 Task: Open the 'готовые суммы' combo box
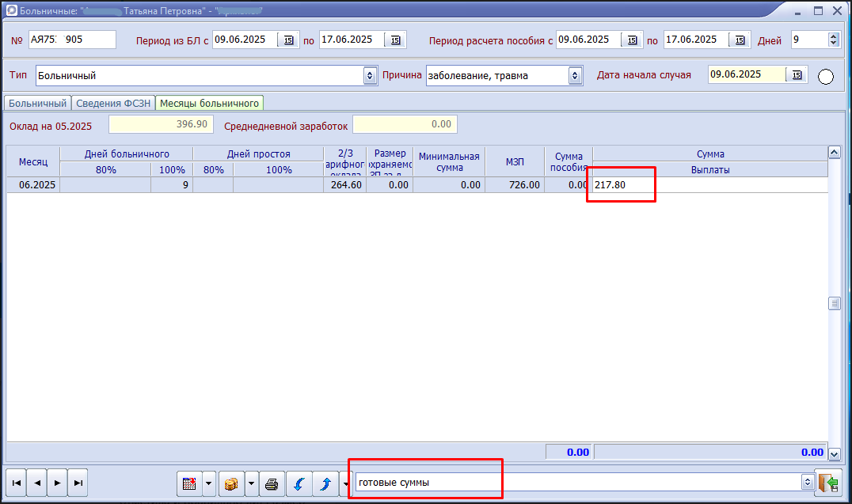808,482
